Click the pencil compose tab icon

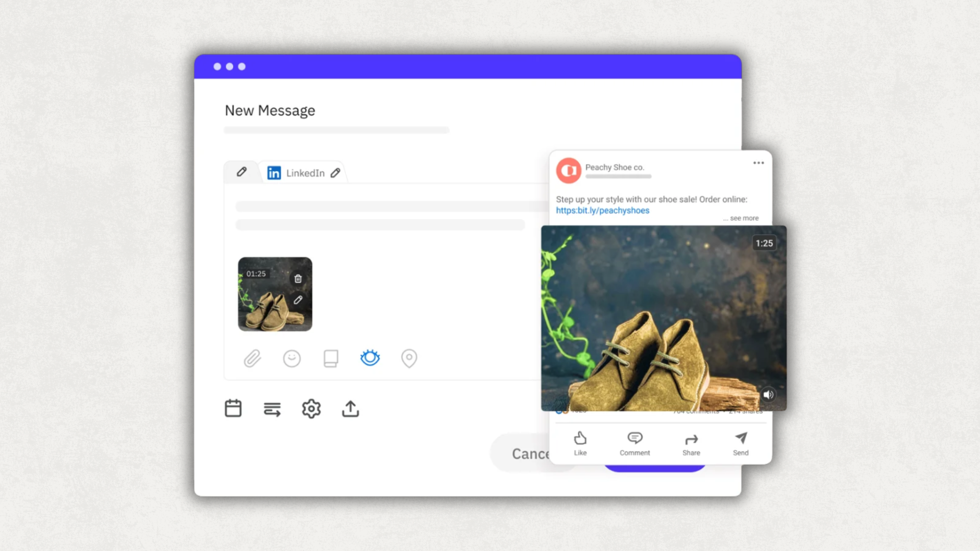coord(241,172)
